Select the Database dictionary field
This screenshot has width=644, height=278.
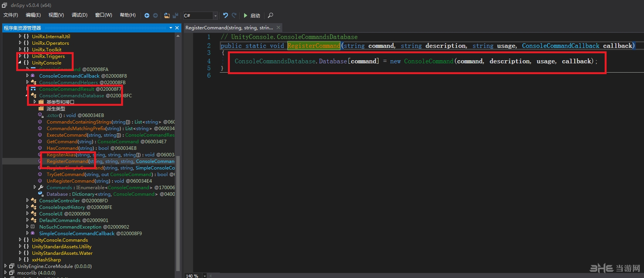tap(111, 194)
